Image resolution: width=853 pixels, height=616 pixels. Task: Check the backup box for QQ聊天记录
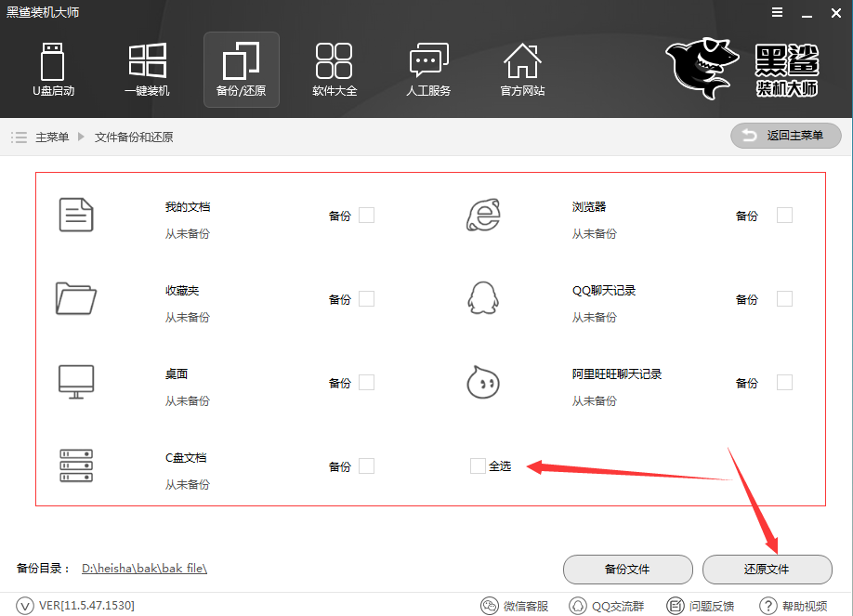(784, 298)
